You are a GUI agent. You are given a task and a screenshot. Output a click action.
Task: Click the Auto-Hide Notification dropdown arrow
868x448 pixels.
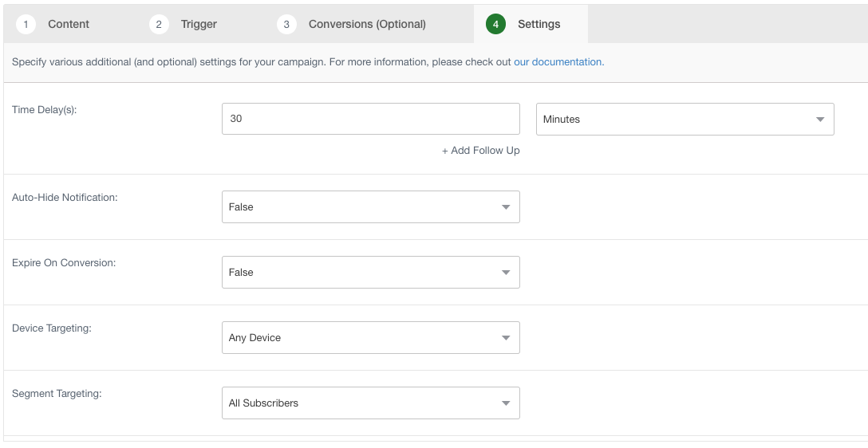[505, 207]
